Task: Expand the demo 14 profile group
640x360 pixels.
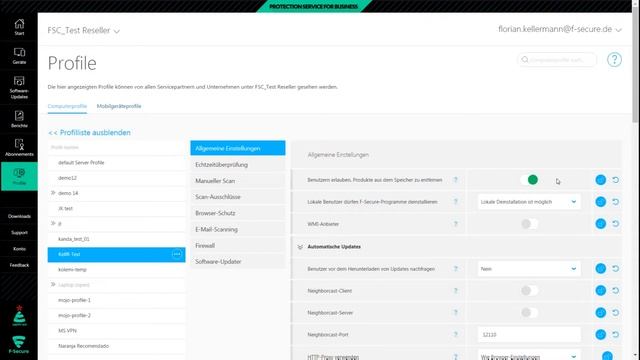Action: point(53,193)
